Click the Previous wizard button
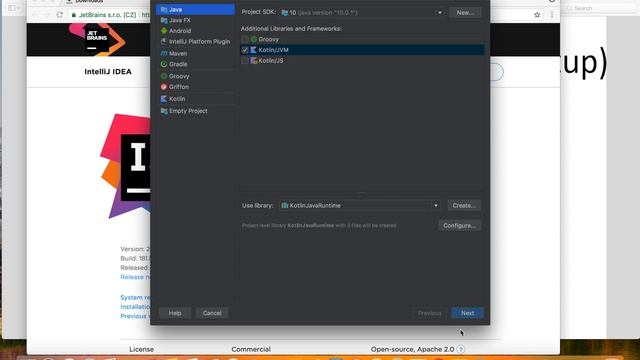Image resolution: width=640 pixels, height=360 pixels. coord(429,313)
